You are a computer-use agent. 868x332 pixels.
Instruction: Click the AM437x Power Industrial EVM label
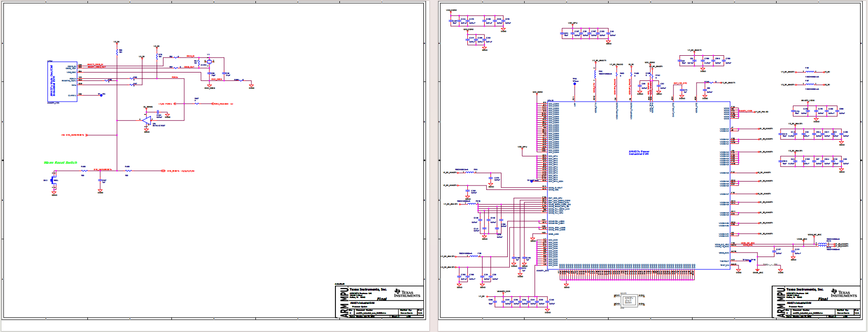tap(639, 153)
